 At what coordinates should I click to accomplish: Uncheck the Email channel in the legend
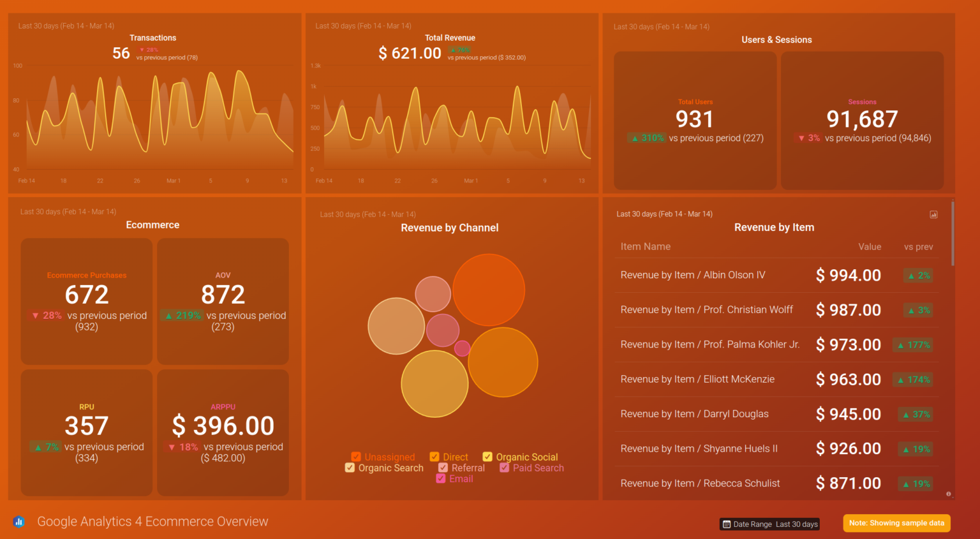440,478
